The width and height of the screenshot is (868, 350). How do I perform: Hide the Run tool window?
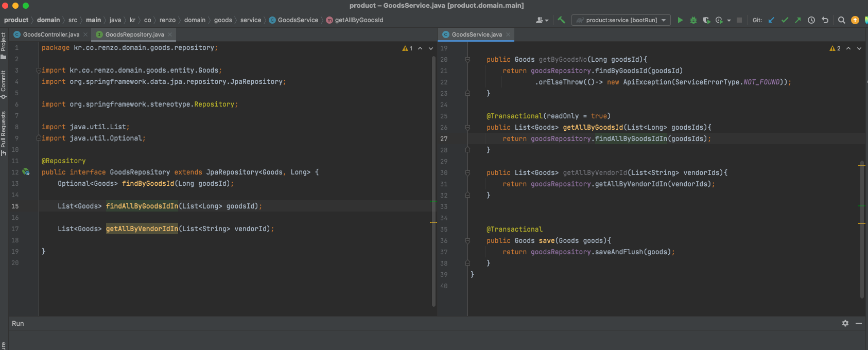pyautogui.click(x=859, y=323)
